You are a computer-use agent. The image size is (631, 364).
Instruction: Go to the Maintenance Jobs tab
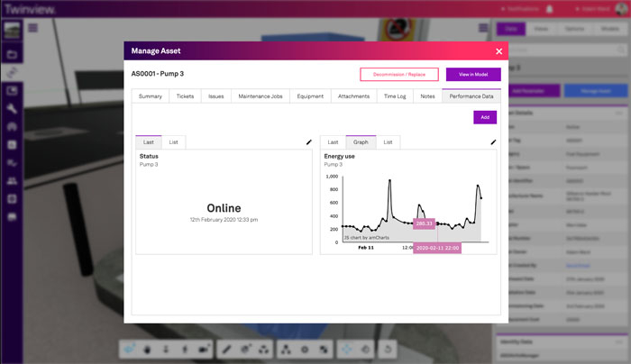[260, 96]
